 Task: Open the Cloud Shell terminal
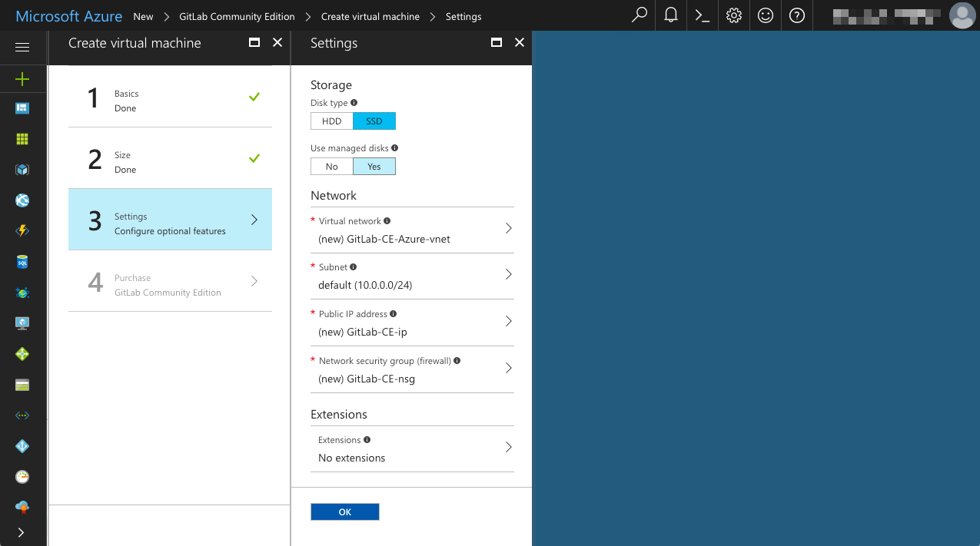pos(701,15)
